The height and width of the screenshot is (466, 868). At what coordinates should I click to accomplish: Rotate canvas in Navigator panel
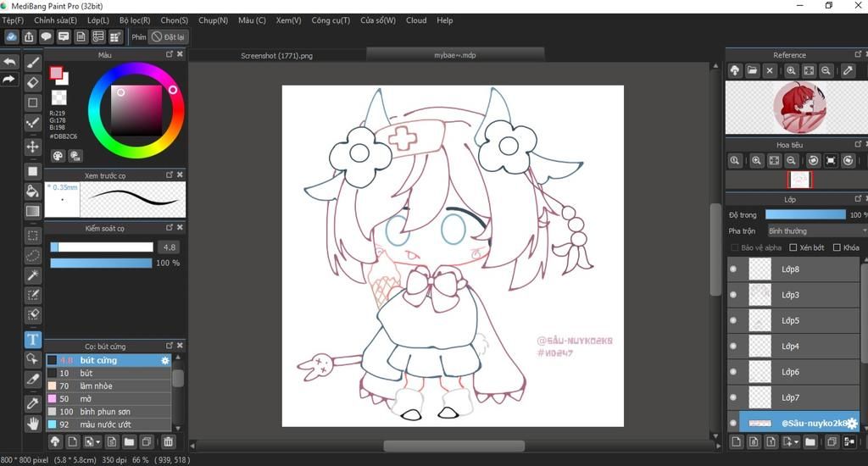813,160
